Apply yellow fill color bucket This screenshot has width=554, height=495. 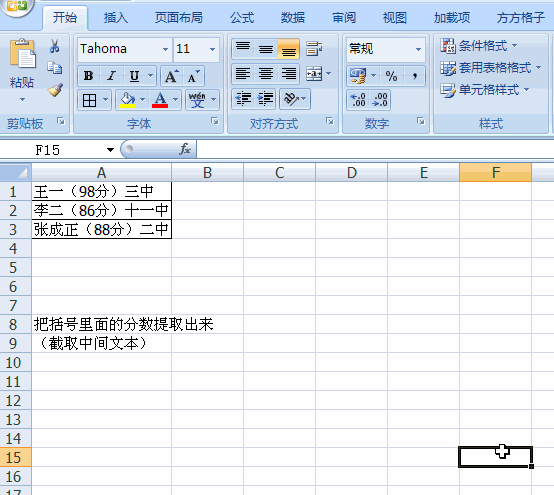click(x=127, y=100)
